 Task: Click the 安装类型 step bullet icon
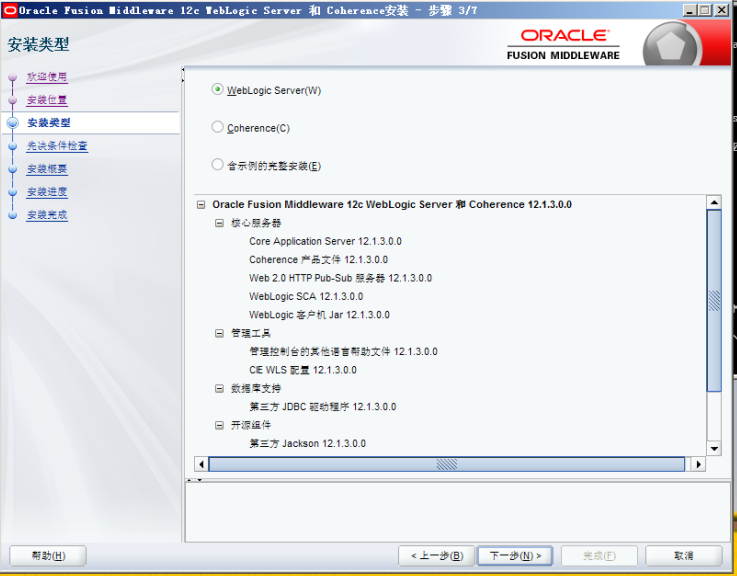pyautogui.click(x=13, y=123)
